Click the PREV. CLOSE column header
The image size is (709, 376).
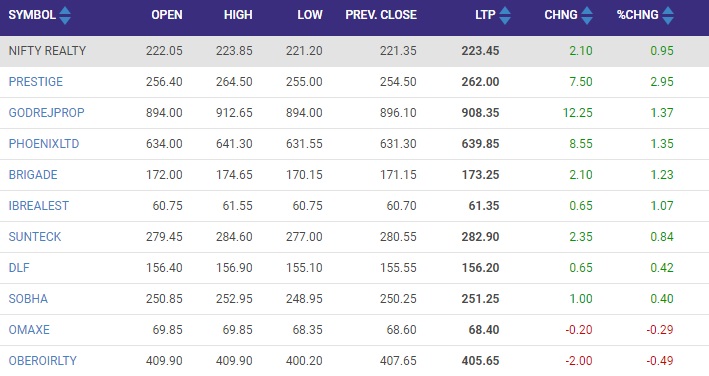pyautogui.click(x=381, y=15)
